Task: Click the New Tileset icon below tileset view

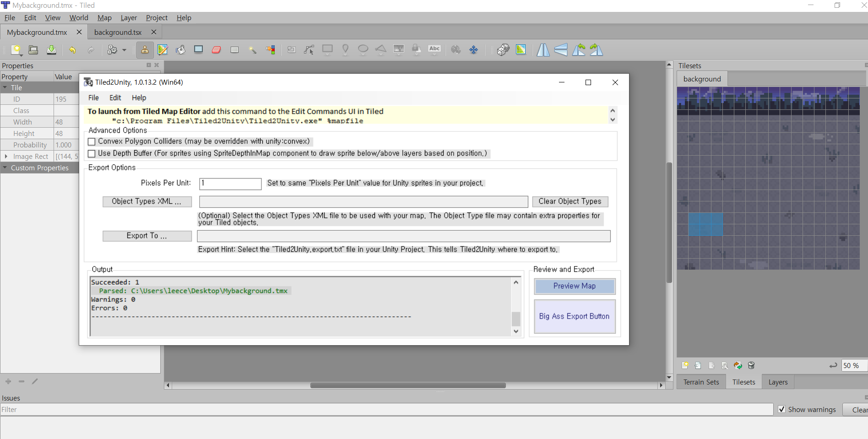Action: pyautogui.click(x=685, y=365)
